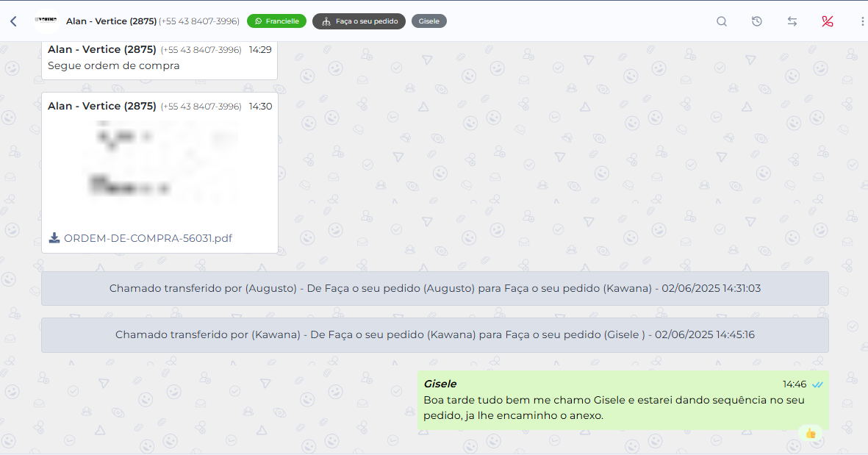End the chat with red phone icon
The height and width of the screenshot is (455, 868).
tap(828, 21)
